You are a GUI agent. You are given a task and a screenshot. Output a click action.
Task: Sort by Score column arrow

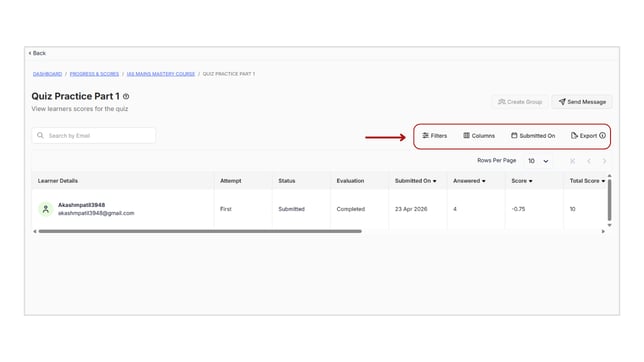pos(531,181)
